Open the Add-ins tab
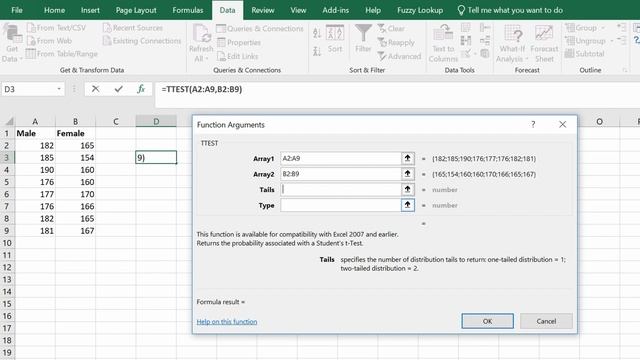This screenshot has height=360, width=640. click(336, 10)
